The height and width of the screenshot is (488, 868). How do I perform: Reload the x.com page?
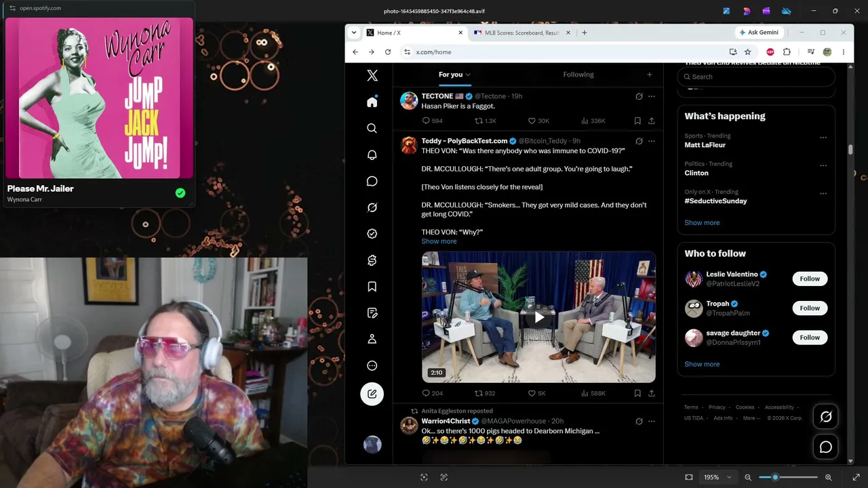[387, 52]
